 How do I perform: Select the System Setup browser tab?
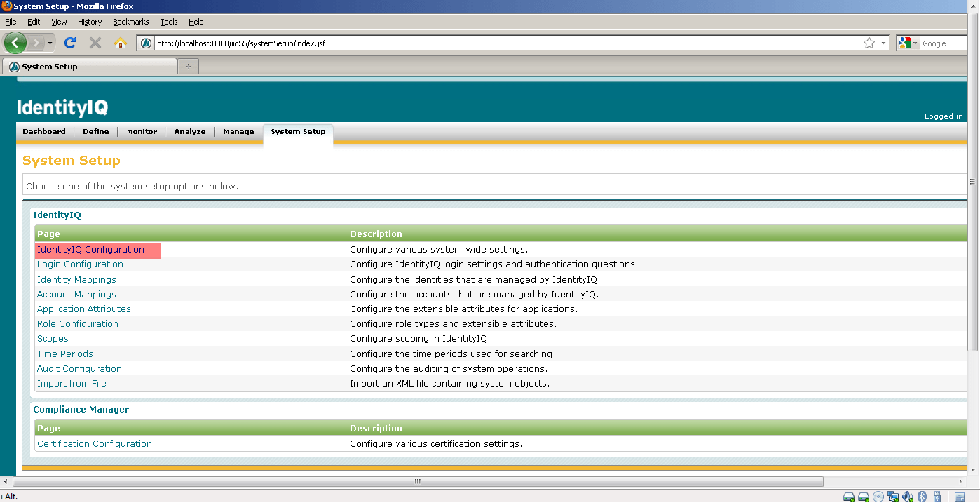tap(90, 67)
